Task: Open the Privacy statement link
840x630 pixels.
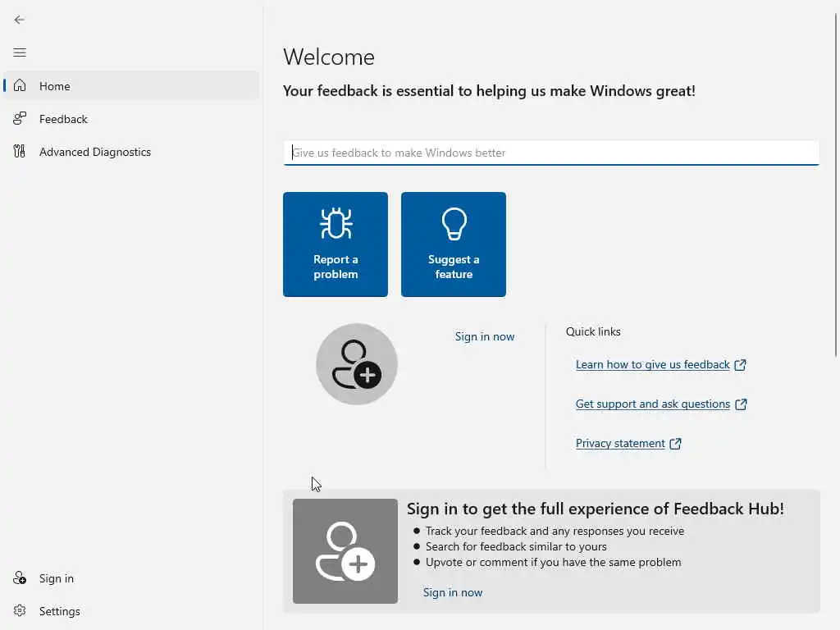Action: coord(620,444)
